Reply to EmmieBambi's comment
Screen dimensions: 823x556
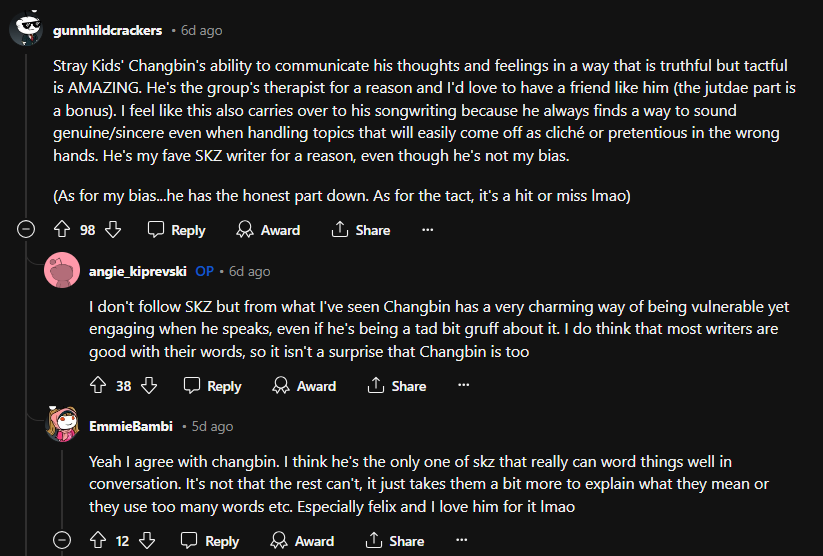[x=210, y=541]
